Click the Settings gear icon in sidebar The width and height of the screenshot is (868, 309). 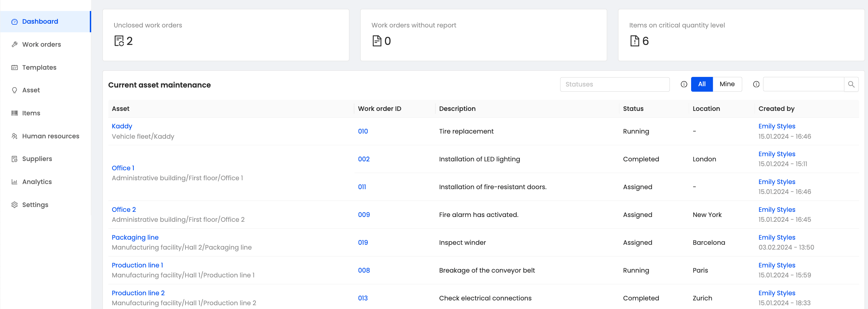pos(14,205)
